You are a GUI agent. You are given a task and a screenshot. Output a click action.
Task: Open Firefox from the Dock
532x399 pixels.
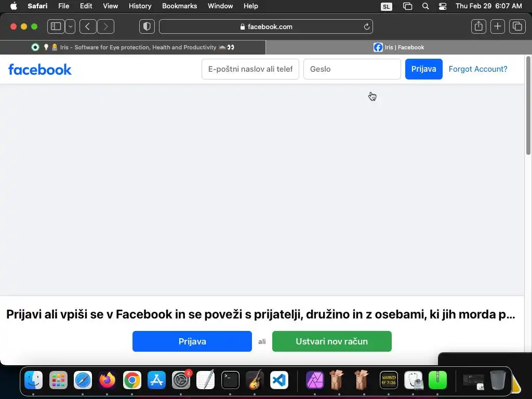pyautogui.click(x=107, y=380)
